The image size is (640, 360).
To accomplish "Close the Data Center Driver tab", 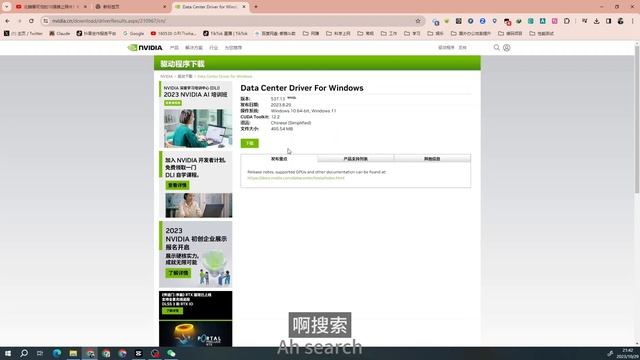I will [244, 7].
